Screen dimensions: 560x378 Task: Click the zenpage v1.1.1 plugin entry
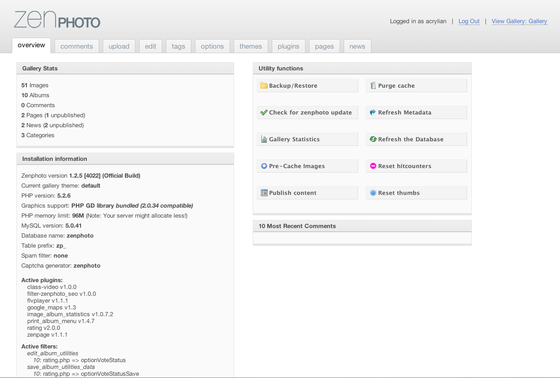tap(47, 335)
